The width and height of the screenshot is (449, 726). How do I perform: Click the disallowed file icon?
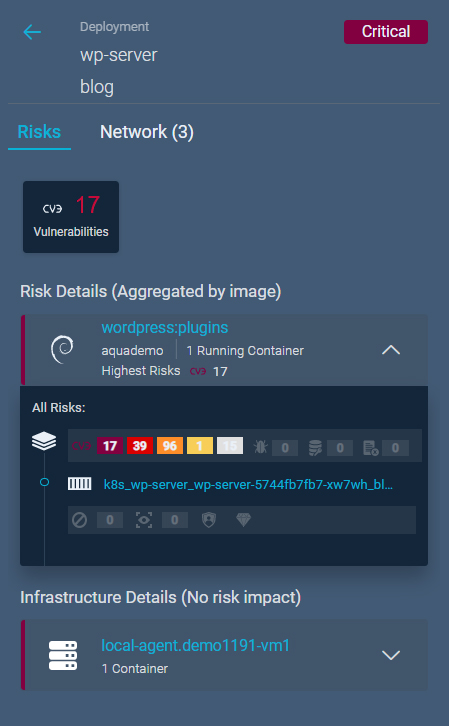click(x=370, y=447)
